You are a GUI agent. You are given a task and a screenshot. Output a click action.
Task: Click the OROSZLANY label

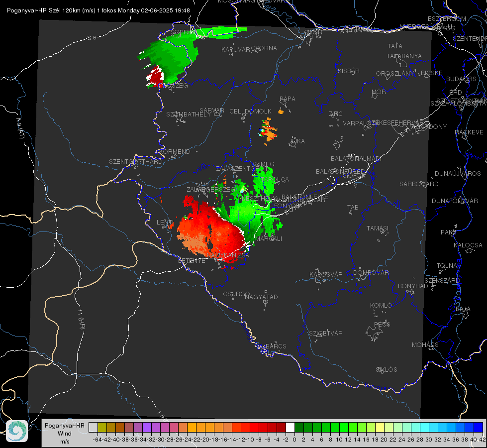coord(395,74)
